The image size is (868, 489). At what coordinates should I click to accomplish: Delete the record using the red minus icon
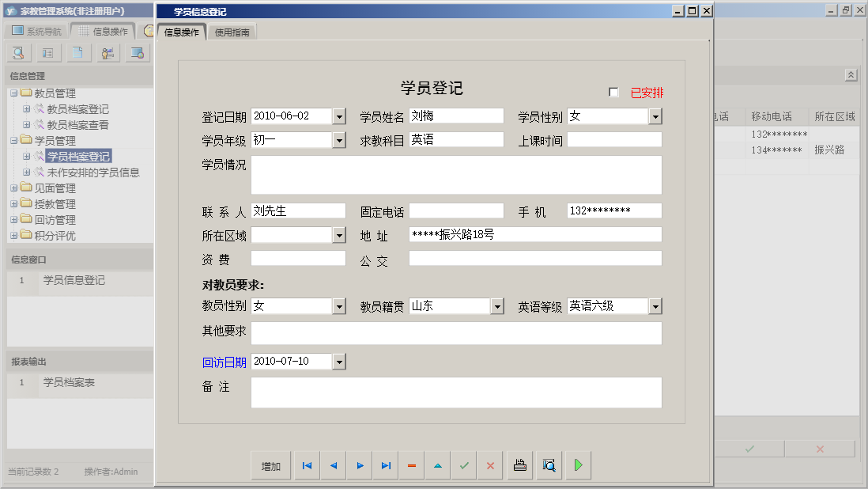pyautogui.click(x=411, y=465)
